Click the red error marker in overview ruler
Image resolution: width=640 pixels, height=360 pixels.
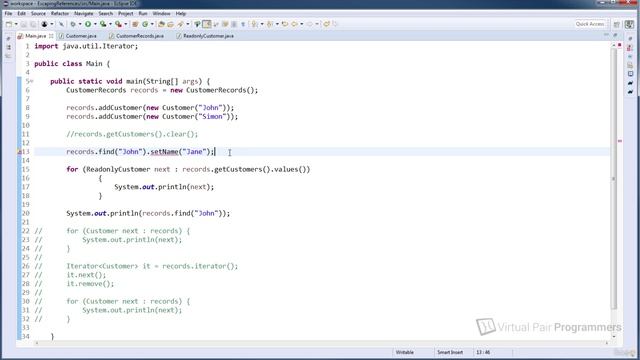[x=620, y=141]
